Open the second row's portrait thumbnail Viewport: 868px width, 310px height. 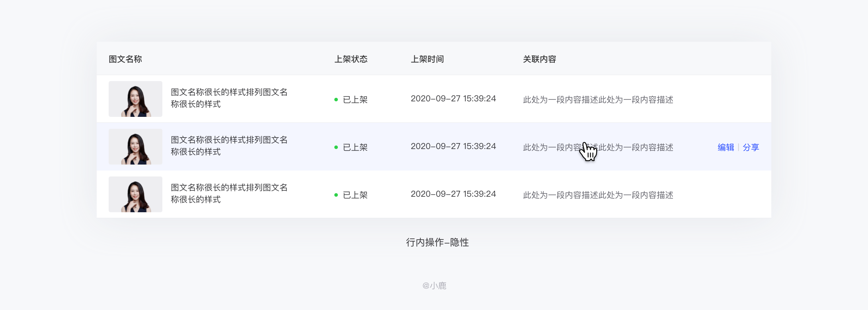coord(135,147)
